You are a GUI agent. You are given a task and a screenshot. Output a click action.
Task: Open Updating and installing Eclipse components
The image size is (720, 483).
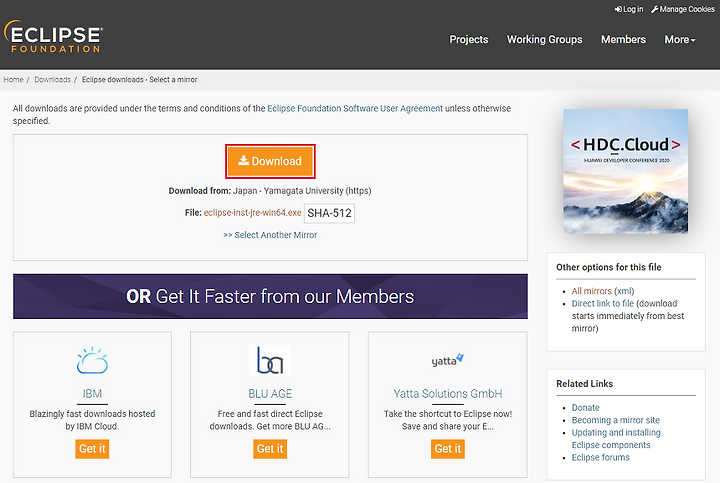616,438
